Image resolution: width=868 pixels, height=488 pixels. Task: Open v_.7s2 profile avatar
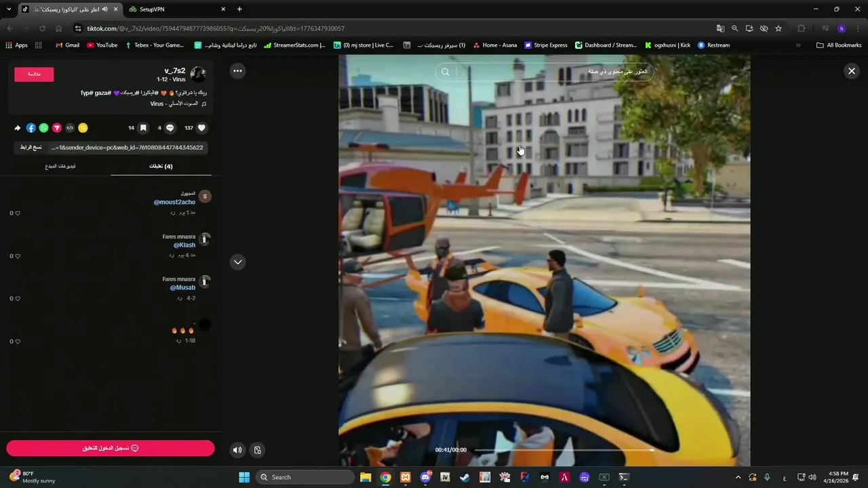pos(198,74)
